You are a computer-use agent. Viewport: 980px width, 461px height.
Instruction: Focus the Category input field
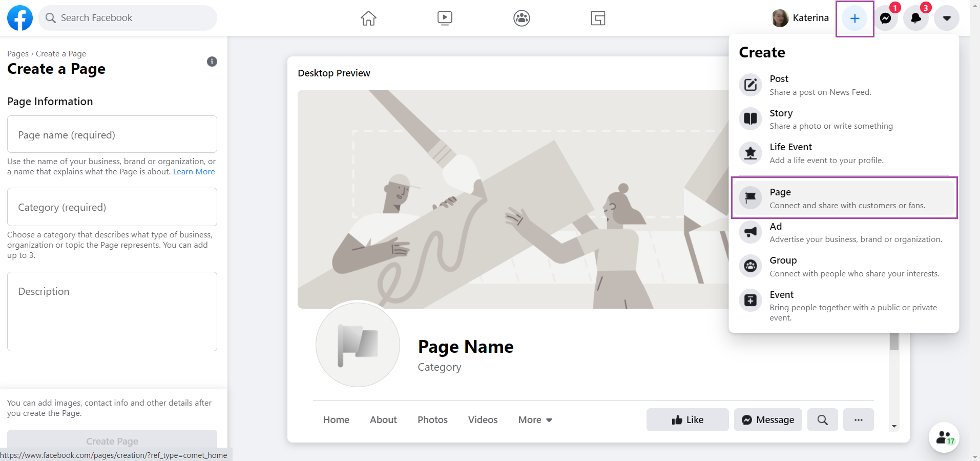(112, 207)
